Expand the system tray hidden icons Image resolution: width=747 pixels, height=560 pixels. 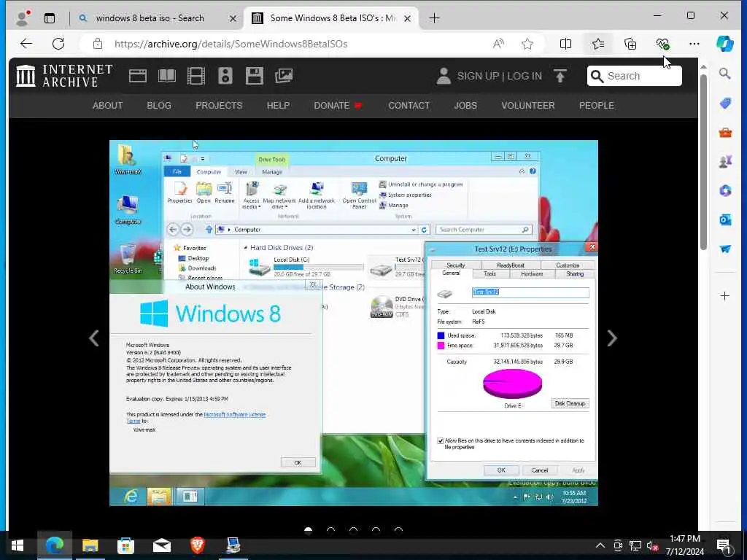(600, 545)
